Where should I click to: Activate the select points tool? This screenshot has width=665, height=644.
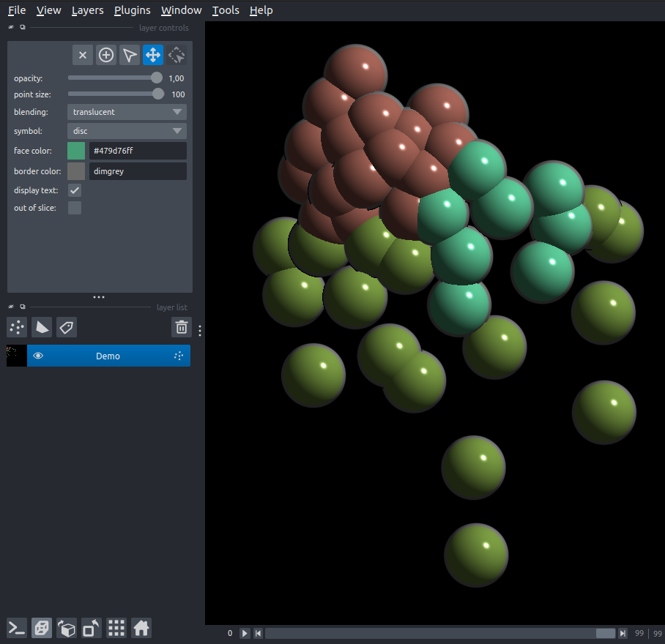(x=129, y=55)
